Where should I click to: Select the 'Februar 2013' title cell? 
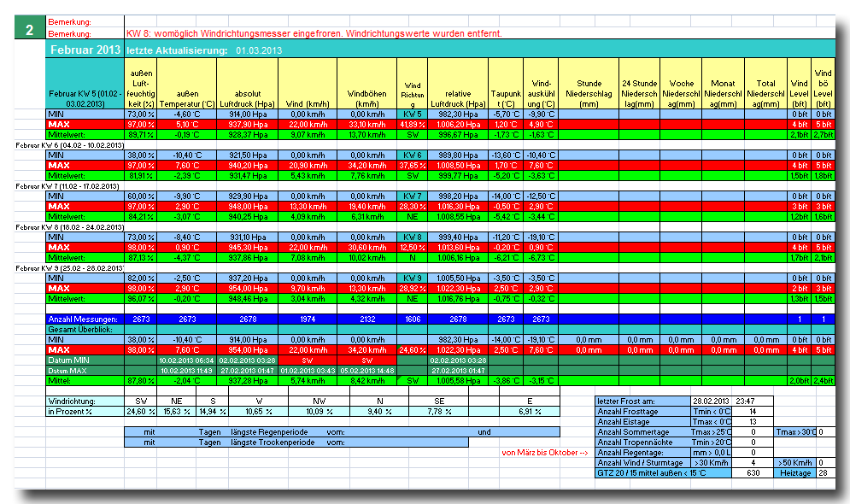point(85,50)
